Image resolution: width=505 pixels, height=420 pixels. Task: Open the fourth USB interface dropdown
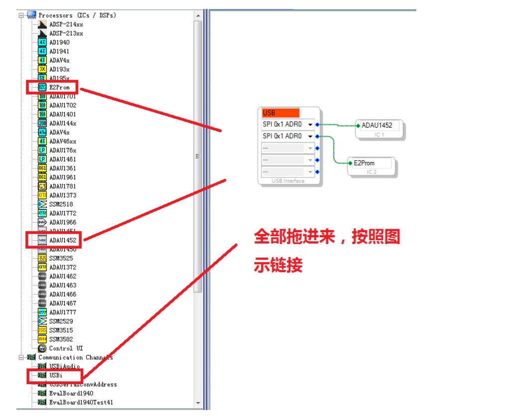(310, 160)
